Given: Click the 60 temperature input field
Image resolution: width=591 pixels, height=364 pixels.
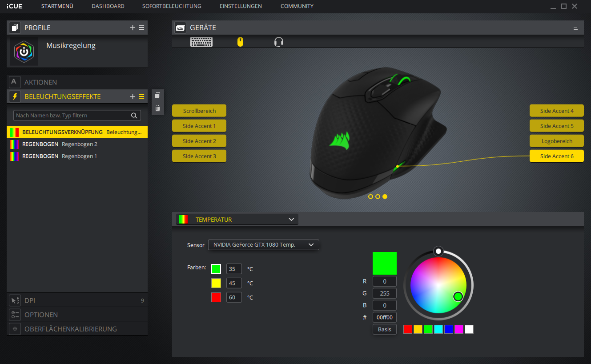Looking at the screenshot, I should pyautogui.click(x=234, y=297).
